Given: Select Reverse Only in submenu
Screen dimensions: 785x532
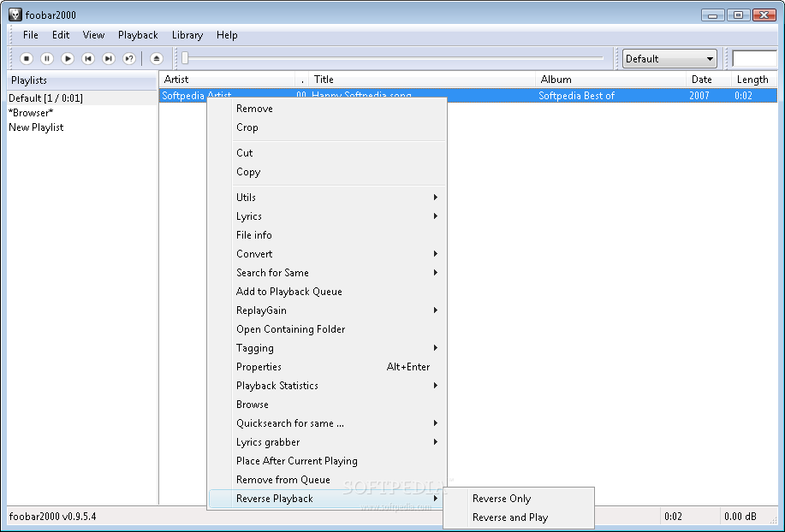Looking at the screenshot, I should (x=519, y=499).
